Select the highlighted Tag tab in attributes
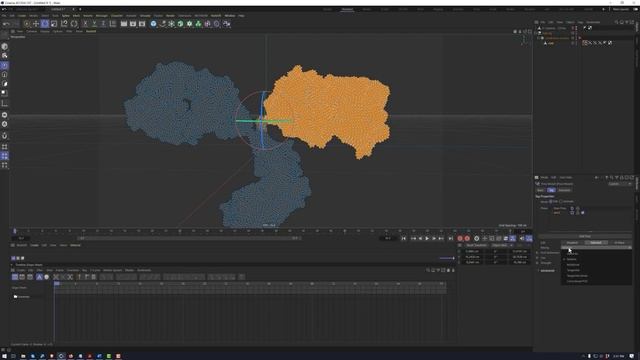This screenshot has height=360, width=640. (x=551, y=190)
